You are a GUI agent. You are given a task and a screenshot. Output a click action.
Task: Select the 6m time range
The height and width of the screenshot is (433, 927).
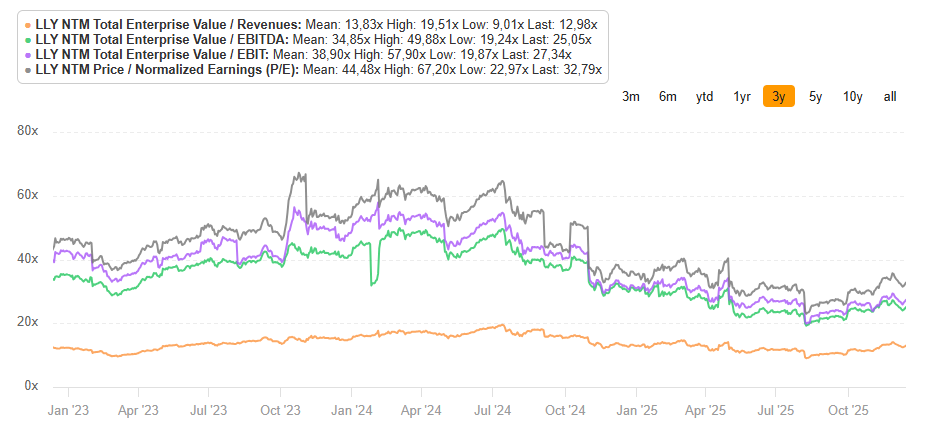(667, 97)
